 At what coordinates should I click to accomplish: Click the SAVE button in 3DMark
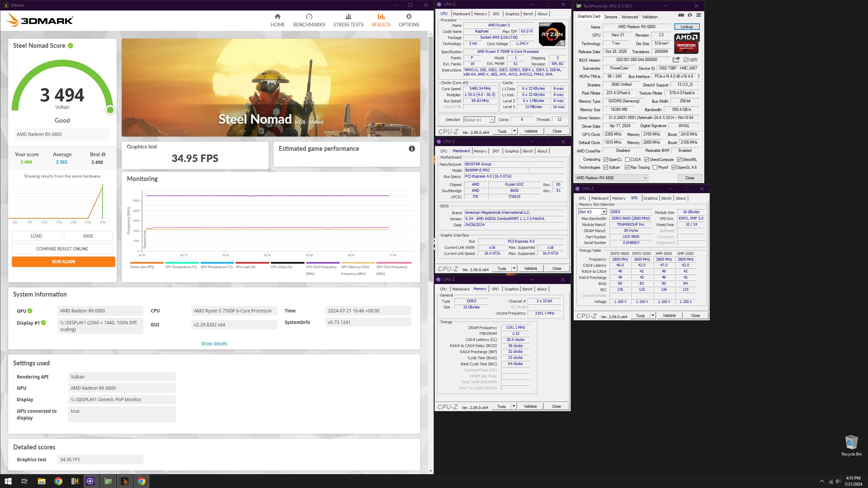pos(88,236)
